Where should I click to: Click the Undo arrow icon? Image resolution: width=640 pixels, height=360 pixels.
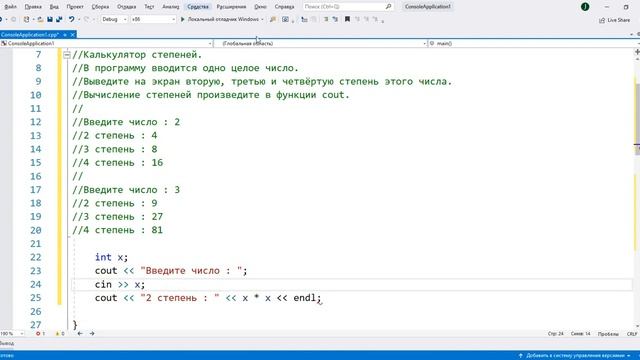71,19
